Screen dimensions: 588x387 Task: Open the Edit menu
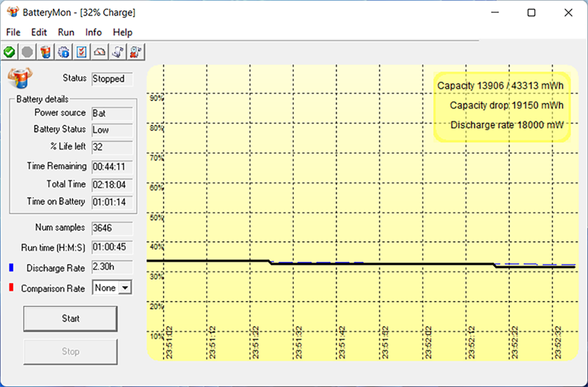pos(39,32)
